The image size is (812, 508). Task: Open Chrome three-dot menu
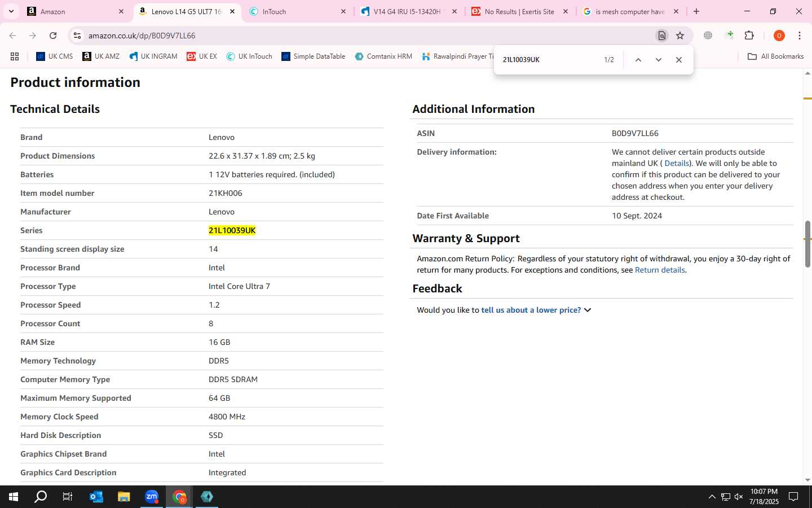coord(800,36)
